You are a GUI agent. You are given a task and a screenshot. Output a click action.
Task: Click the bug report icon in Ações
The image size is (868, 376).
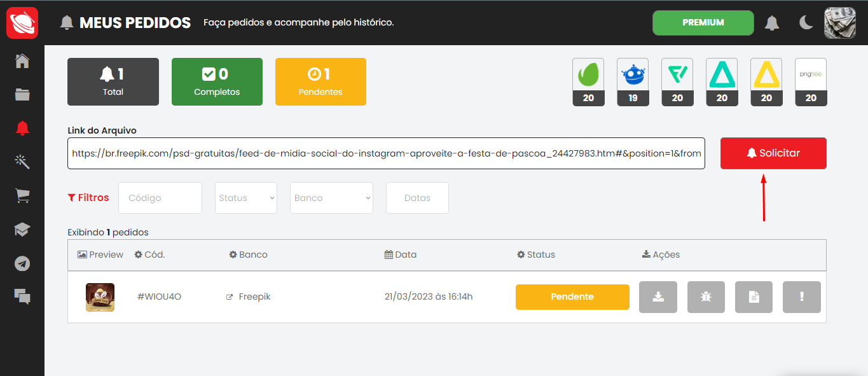tap(706, 296)
